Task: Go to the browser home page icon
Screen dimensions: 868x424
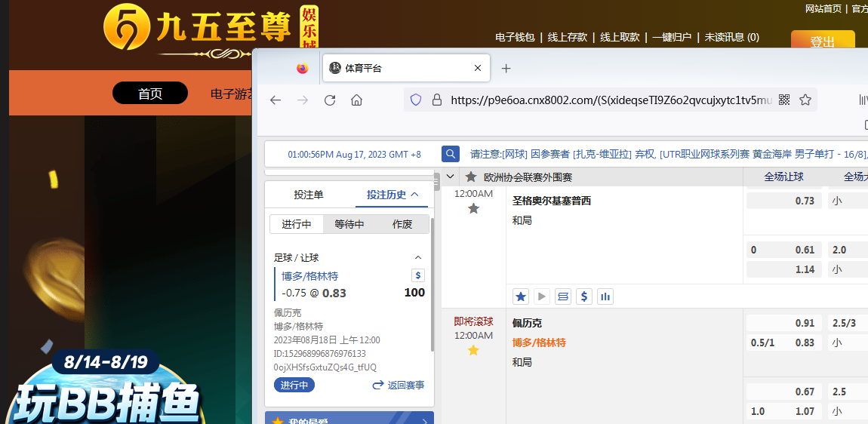Action: click(x=357, y=100)
